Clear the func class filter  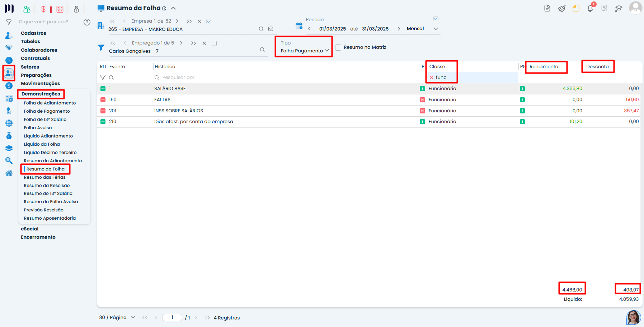[x=432, y=78]
